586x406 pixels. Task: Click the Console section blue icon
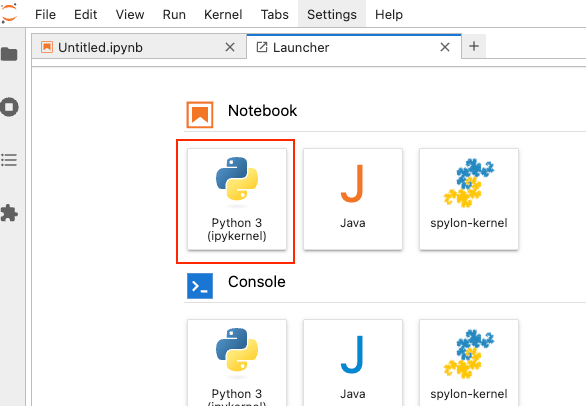200,286
